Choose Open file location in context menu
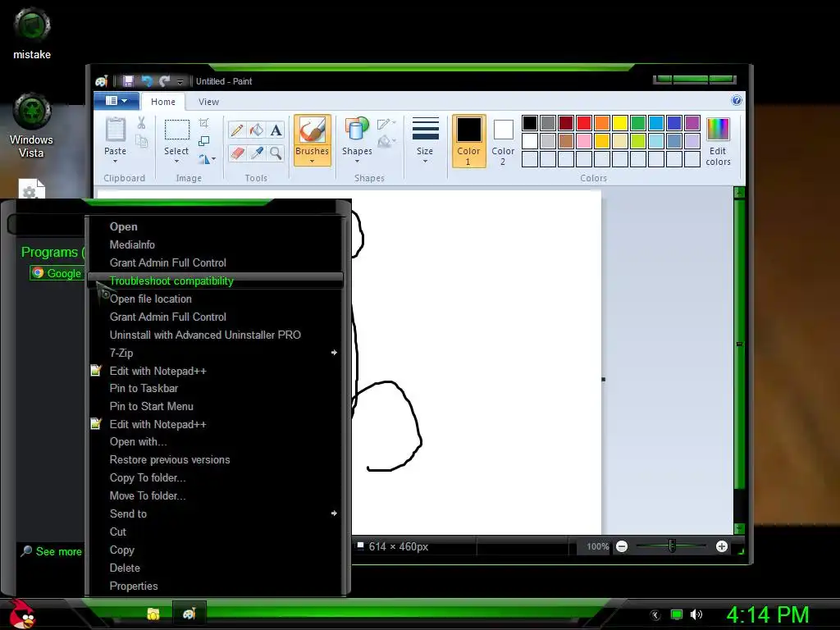This screenshot has width=840, height=630. [215, 299]
